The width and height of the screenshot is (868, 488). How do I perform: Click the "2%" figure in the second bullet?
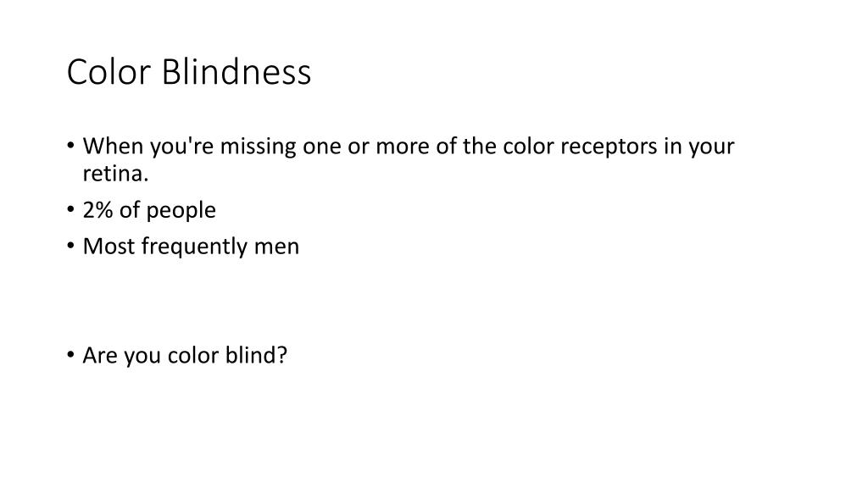coord(98,210)
